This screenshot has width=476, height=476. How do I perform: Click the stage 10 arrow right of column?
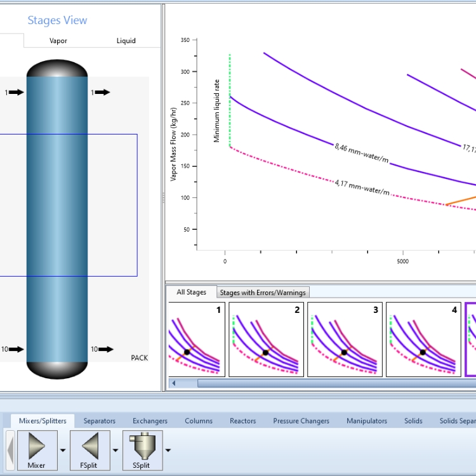click(104, 349)
